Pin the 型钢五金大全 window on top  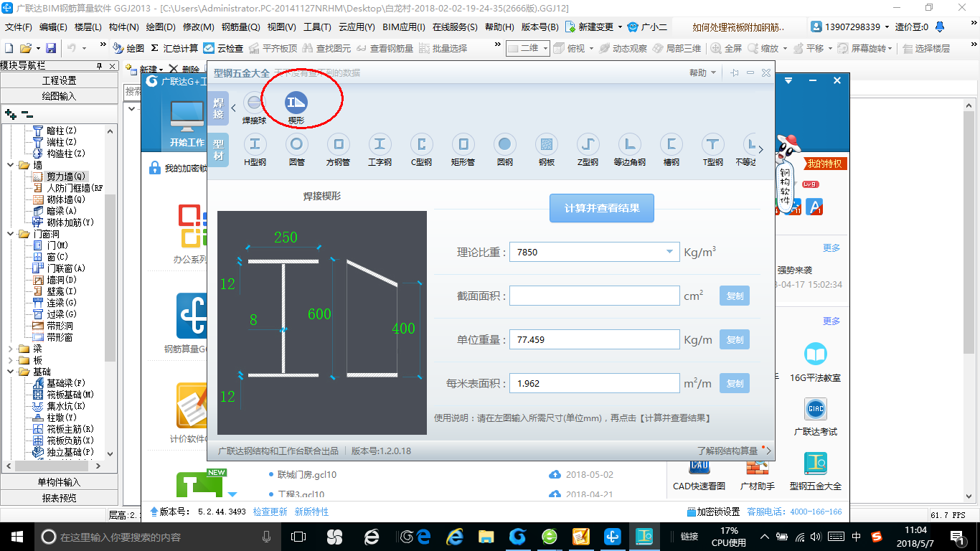[735, 73]
